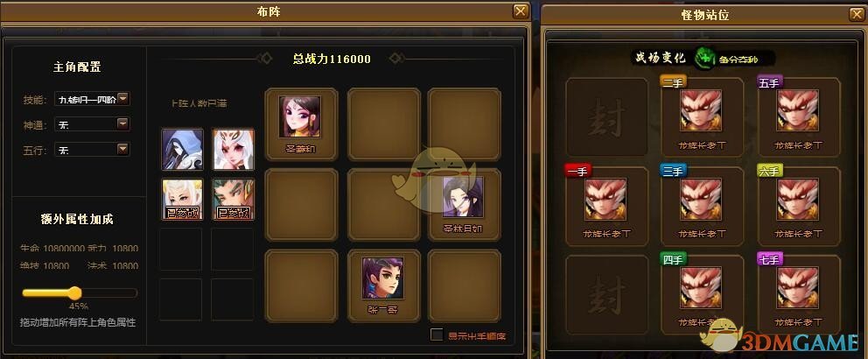Click the empty center formation slot
Viewport: 868px width, 359px height.
pyautogui.click(x=383, y=204)
